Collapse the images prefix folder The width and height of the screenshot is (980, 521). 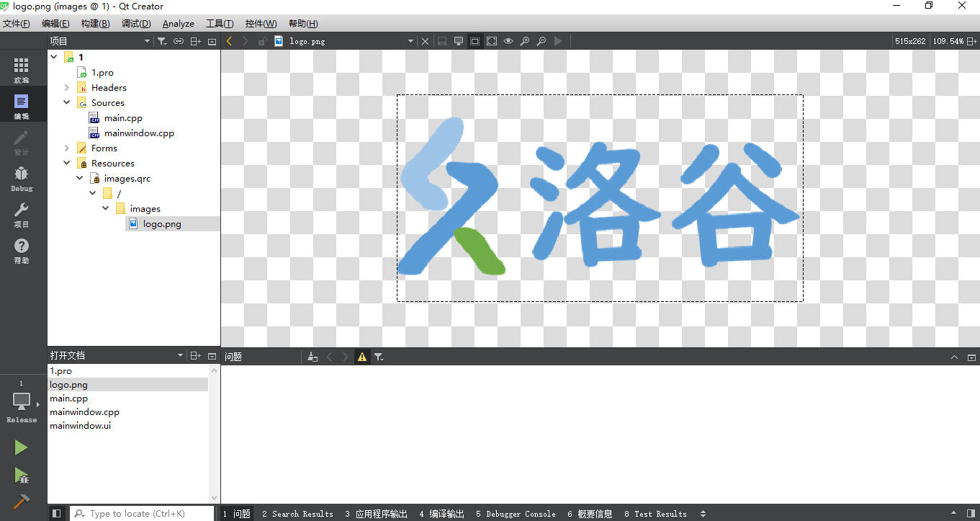click(106, 208)
